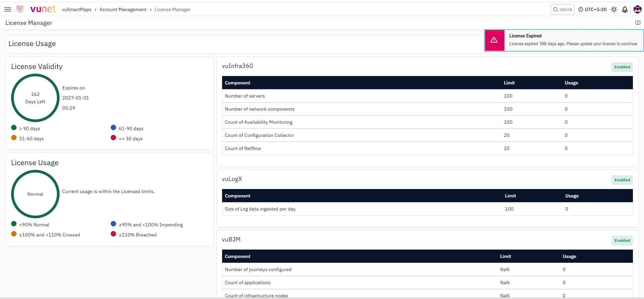Go to vuSmartMaps breadcrumb

[77, 9]
